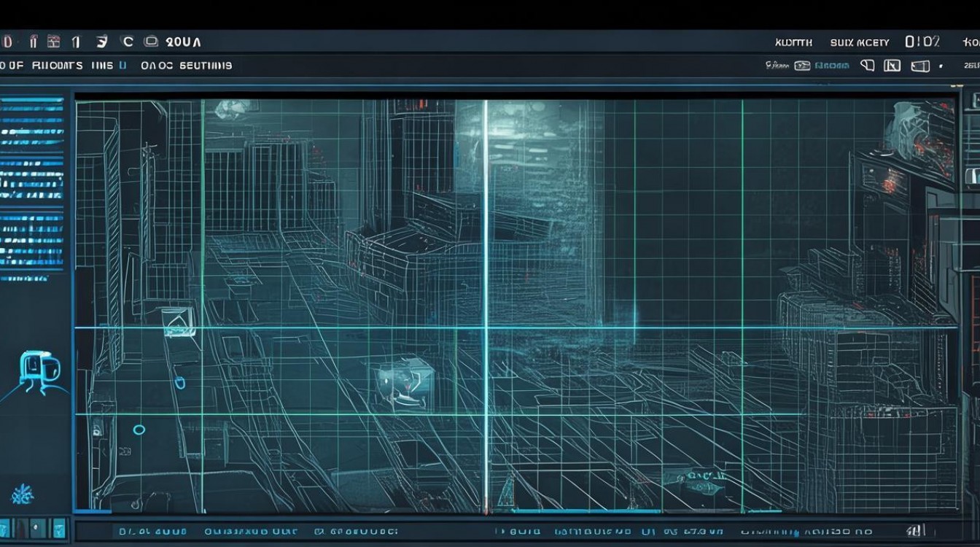Screen dimensions: 980x547
Task: Select the BEUTIMNS tab in second row
Action: tap(206, 66)
